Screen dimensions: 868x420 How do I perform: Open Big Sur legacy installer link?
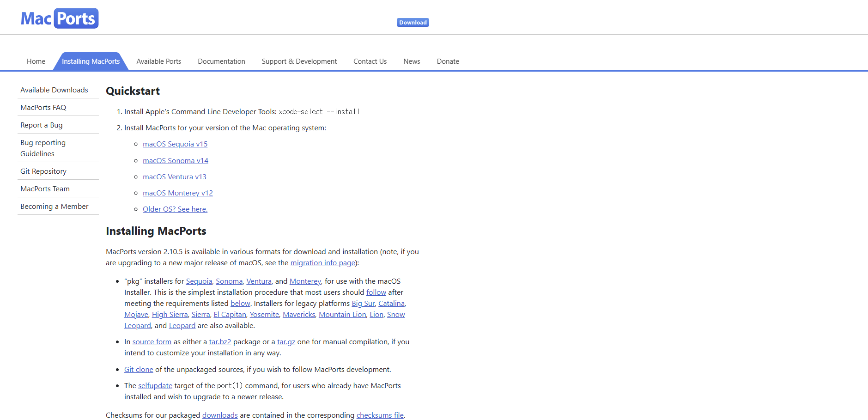[363, 304]
